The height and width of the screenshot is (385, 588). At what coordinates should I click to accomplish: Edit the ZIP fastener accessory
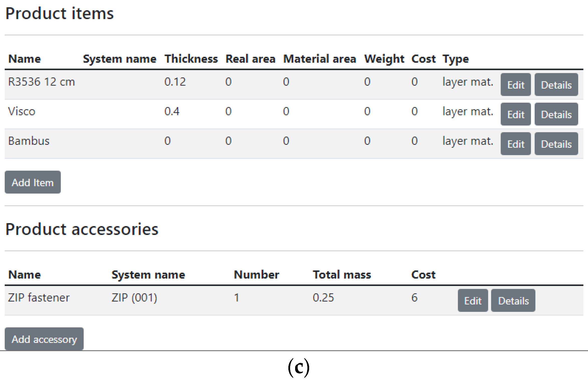[x=473, y=300]
